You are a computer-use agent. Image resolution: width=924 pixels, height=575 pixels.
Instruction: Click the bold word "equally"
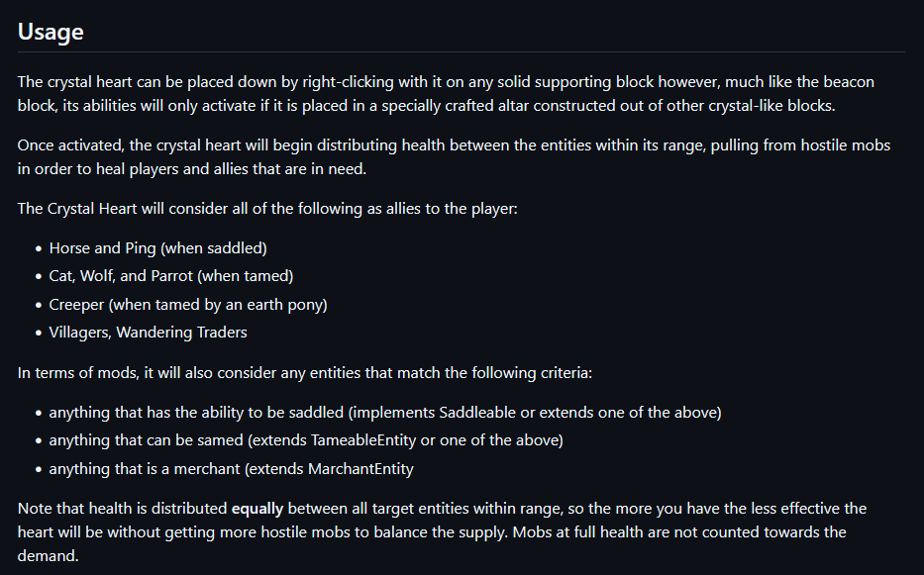(257, 509)
